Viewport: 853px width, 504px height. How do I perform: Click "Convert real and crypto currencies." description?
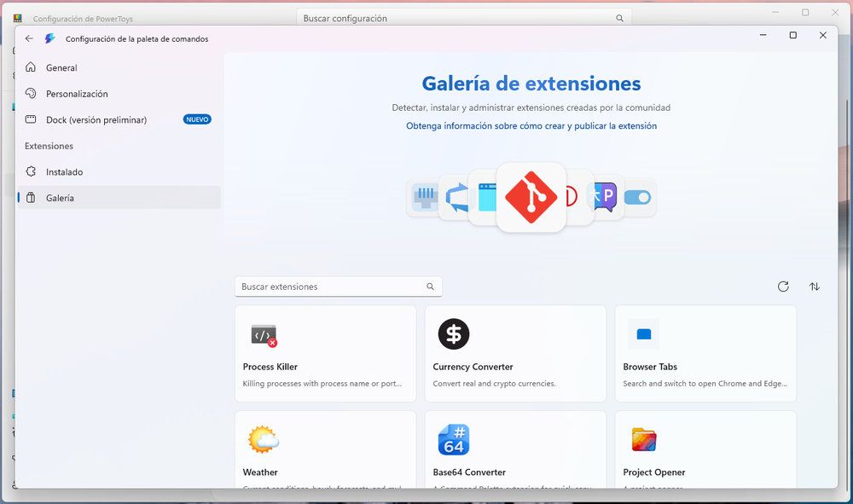click(494, 383)
